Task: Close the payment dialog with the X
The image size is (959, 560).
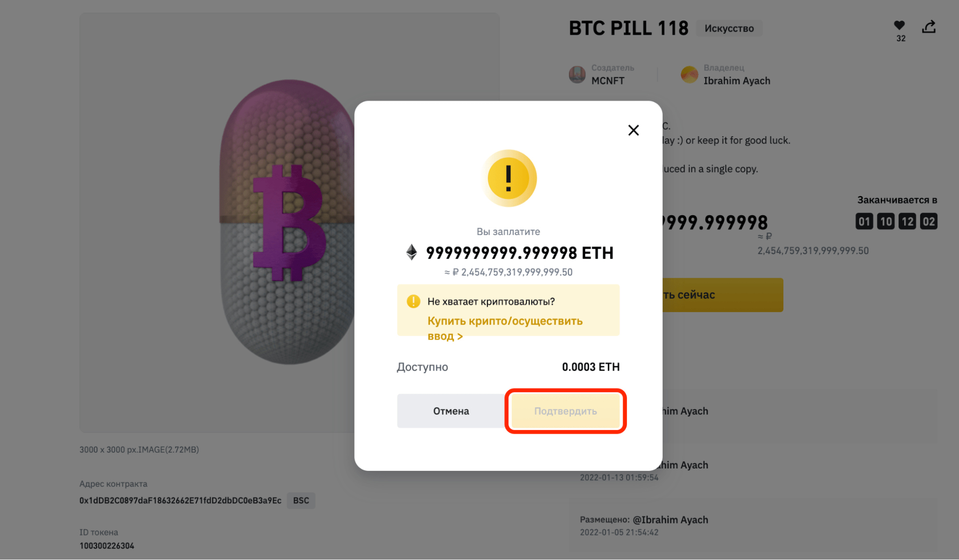Action: click(633, 130)
